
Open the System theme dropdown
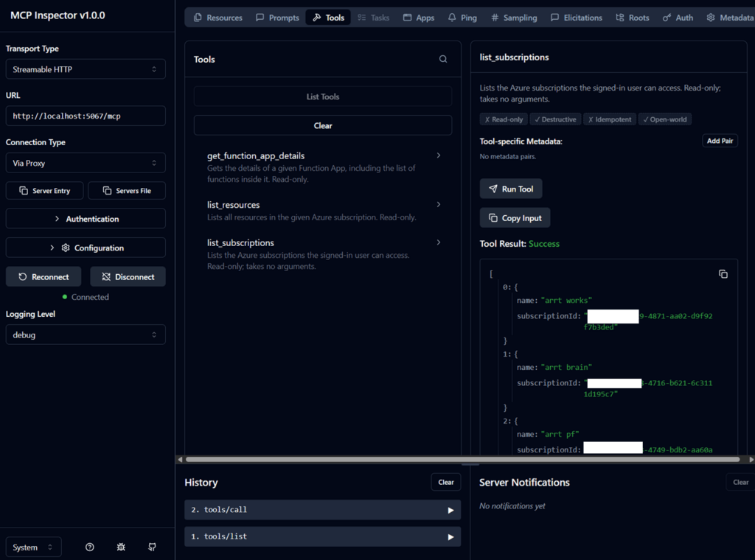(33, 547)
